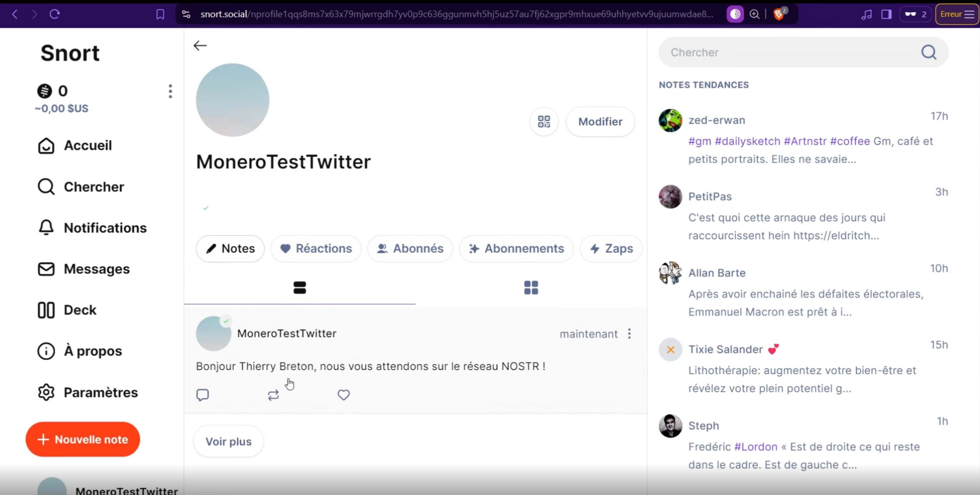Click the search magnifier icon in the search box
Screen dimensions: 980x495
point(929,52)
